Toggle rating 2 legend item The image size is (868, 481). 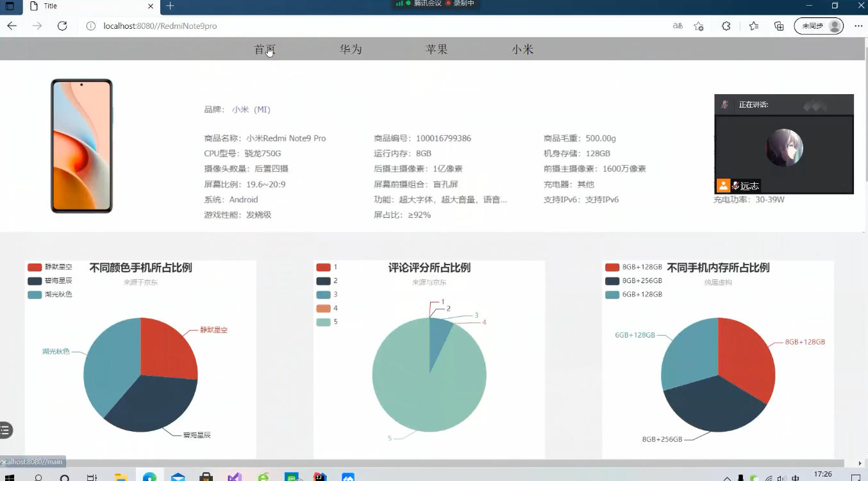327,281
